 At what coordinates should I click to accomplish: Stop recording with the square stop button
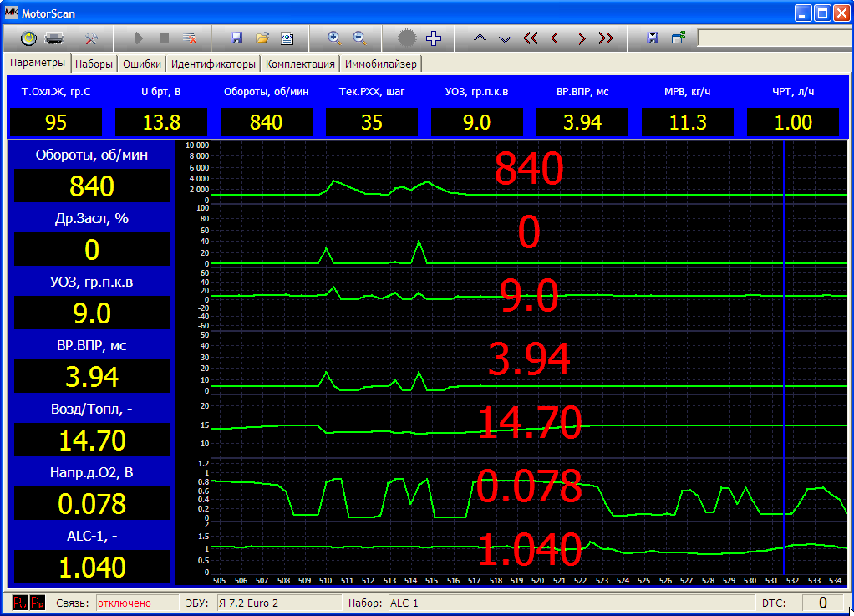point(164,38)
